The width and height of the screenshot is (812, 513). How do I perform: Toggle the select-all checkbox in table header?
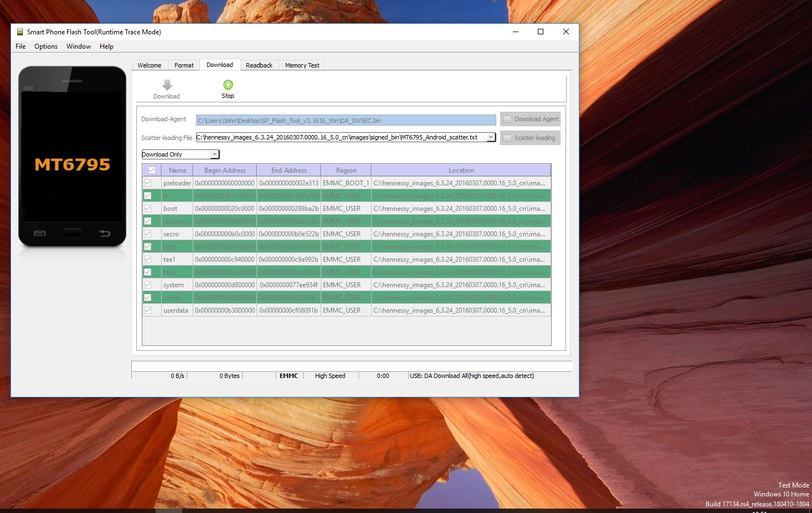click(152, 170)
